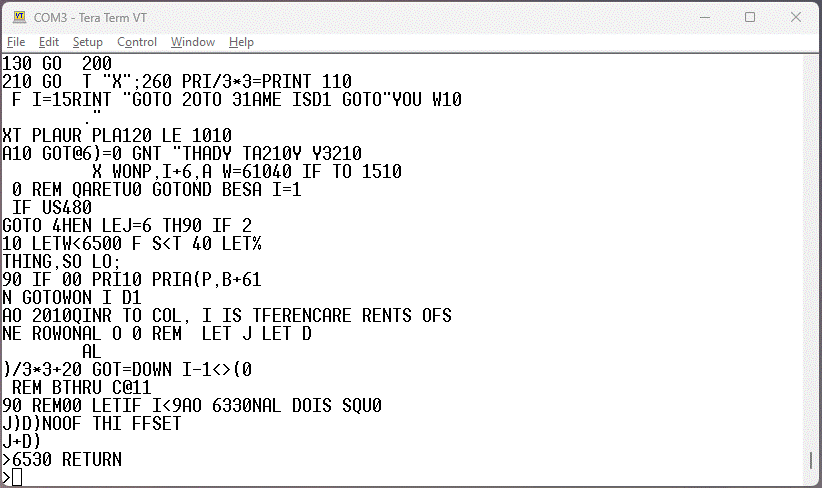Open the Setup menu
This screenshot has height=488, width=822.
[88, 42]
